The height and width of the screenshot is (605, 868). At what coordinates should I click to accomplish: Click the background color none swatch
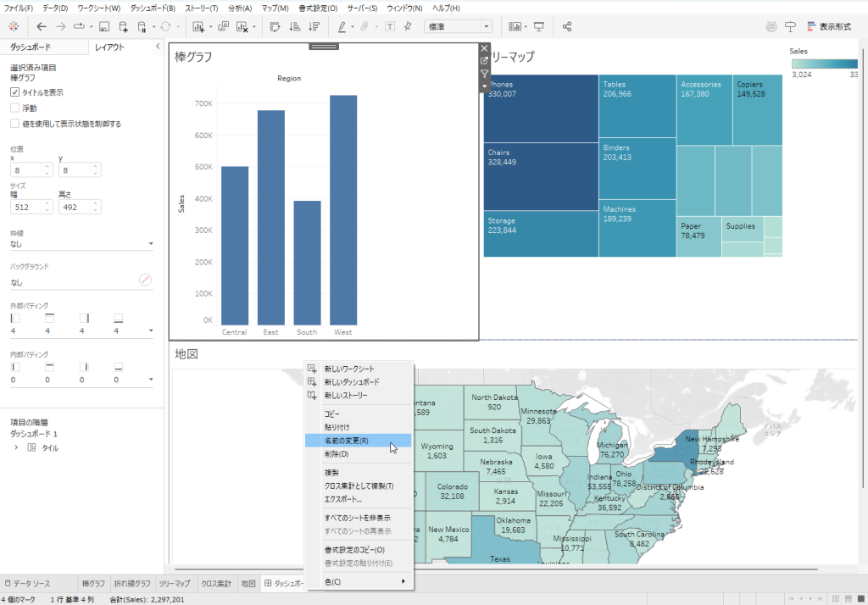coord(145,280)
